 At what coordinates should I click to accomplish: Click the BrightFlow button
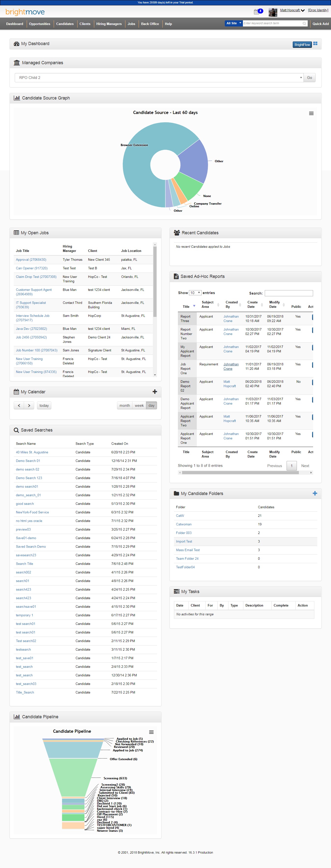[x=302, y=45]
